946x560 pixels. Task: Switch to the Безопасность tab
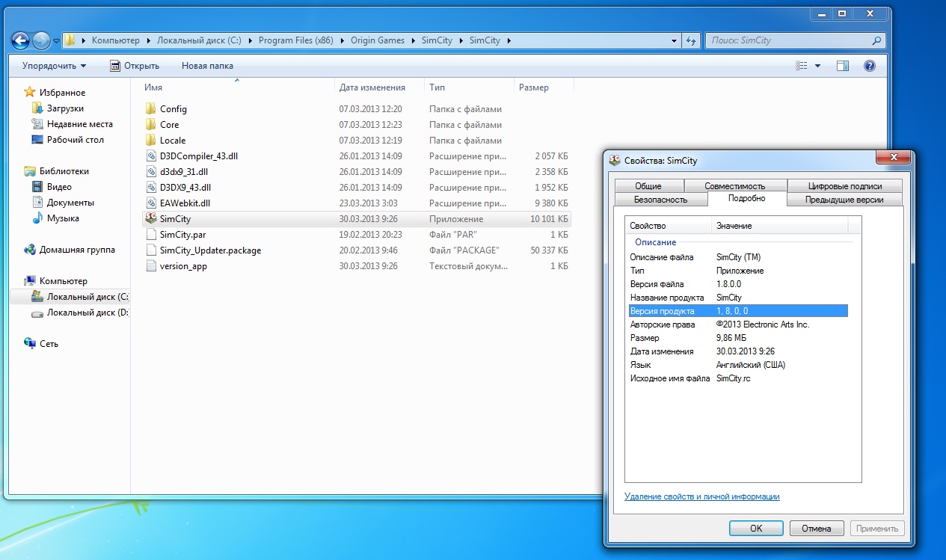click(660, 200)
